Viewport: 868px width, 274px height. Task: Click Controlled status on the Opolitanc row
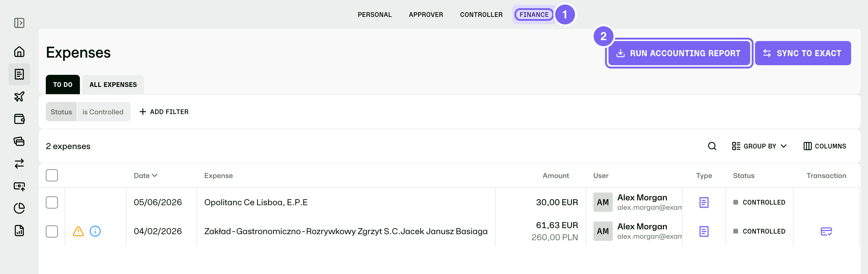(x=759, y=202)
